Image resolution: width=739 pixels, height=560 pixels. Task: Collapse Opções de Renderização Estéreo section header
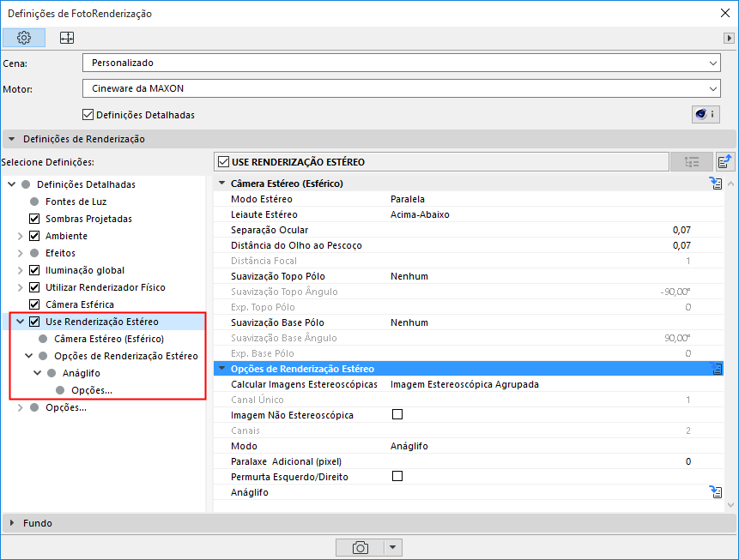point(222,369)
